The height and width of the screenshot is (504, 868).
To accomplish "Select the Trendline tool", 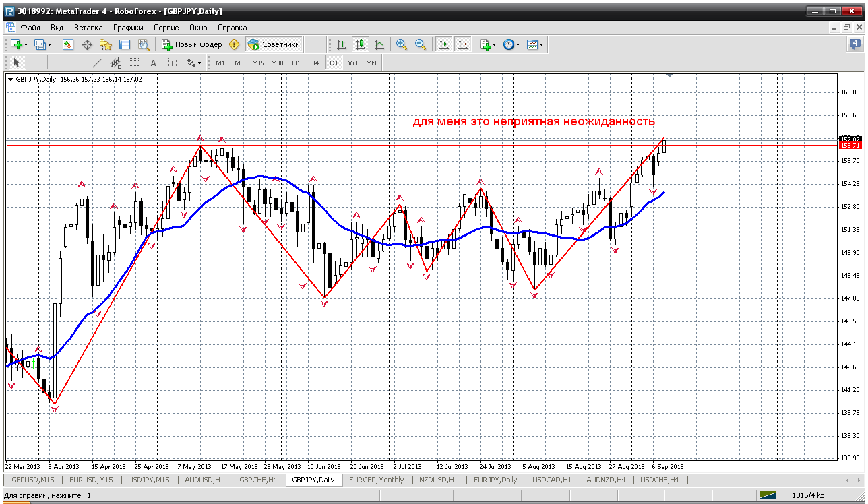I will click(x=96, y=63).
